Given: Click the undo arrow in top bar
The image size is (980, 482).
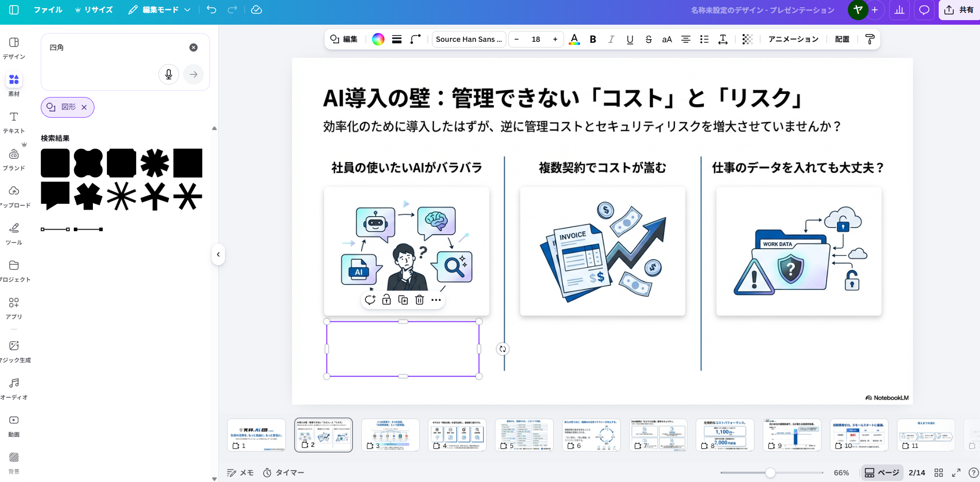Looking at the screenshot, I should [212, 10].
